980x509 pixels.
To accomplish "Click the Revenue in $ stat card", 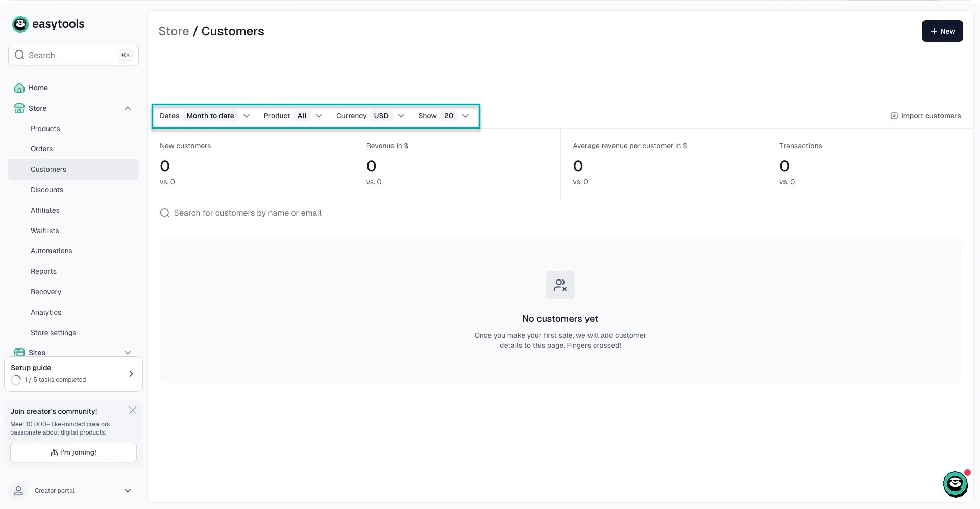I will (x=457, y=164).
